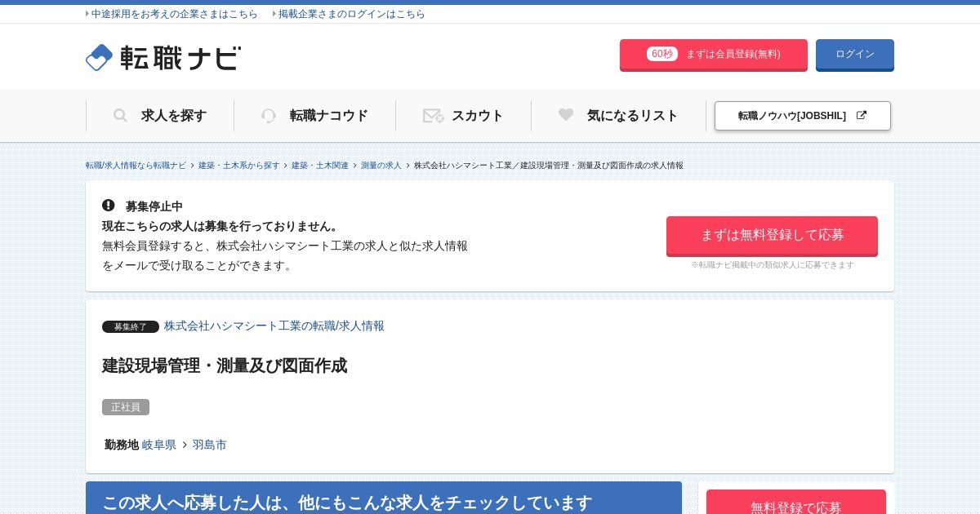Click the 正社員 employment type tag
Screen dimensions: 980x514
tap(126, 407)
